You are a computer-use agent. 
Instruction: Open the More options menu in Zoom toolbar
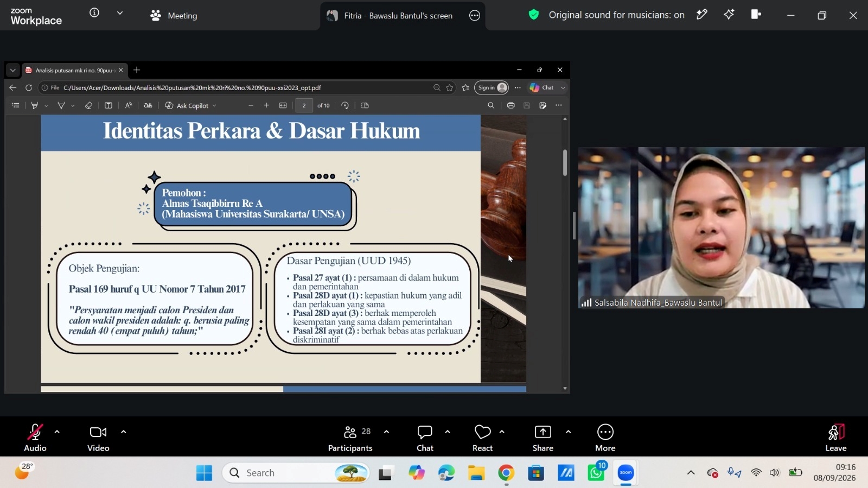coord(605,438)
